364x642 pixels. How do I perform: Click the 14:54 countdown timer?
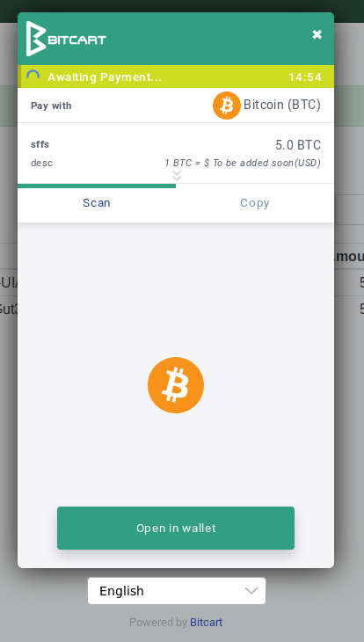point(305,77)
